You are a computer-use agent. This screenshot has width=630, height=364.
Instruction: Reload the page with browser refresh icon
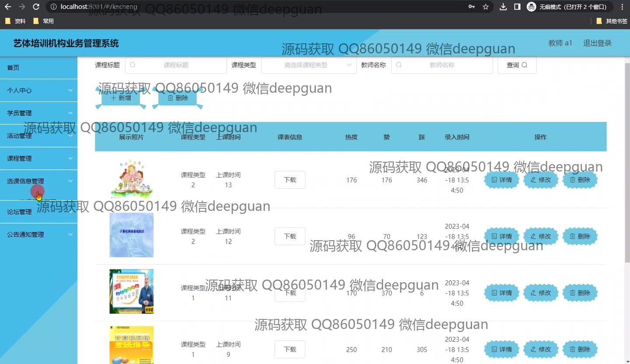(x=36, y=7)
